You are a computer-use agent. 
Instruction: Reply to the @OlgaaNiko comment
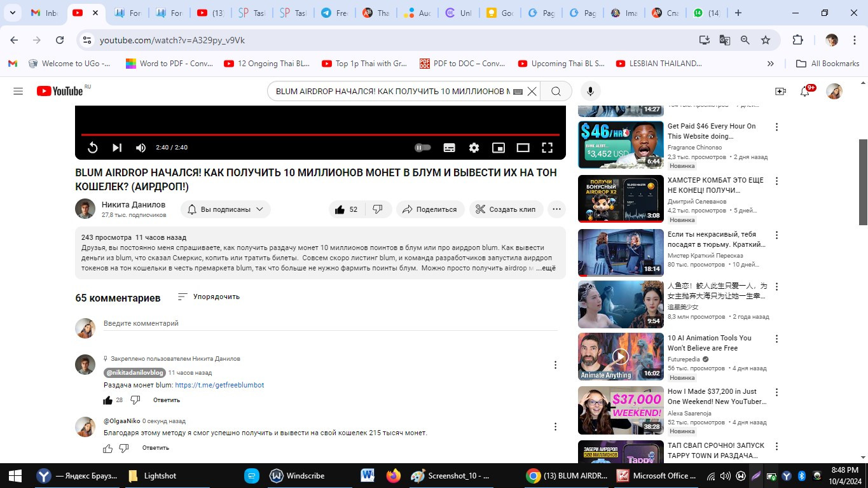coord(156,448)
